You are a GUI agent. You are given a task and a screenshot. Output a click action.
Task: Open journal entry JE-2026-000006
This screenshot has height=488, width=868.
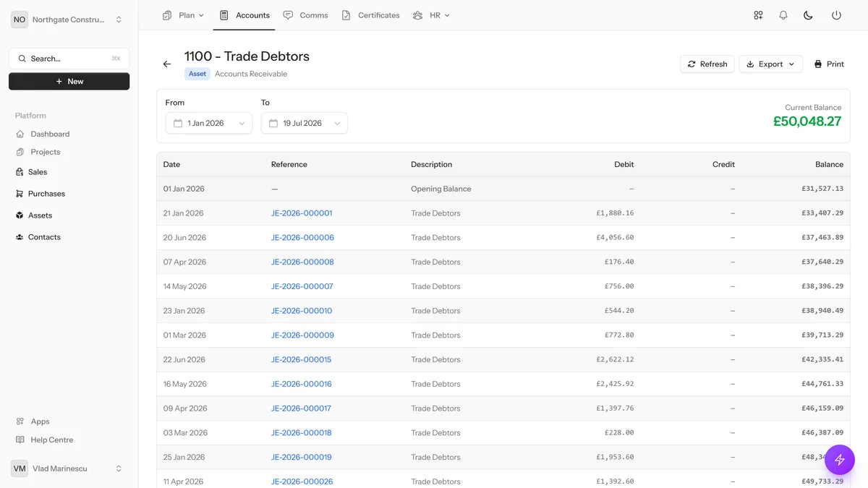pos(302,238)
